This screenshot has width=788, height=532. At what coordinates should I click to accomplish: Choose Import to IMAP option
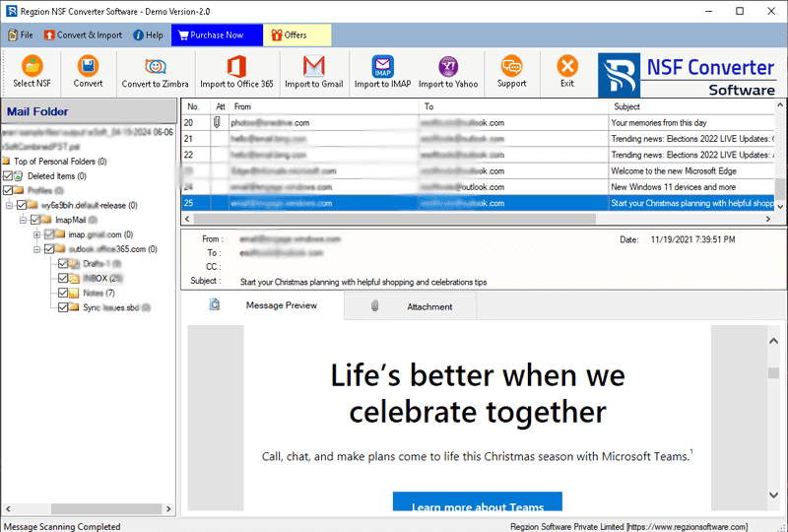(x=382, y=67)
